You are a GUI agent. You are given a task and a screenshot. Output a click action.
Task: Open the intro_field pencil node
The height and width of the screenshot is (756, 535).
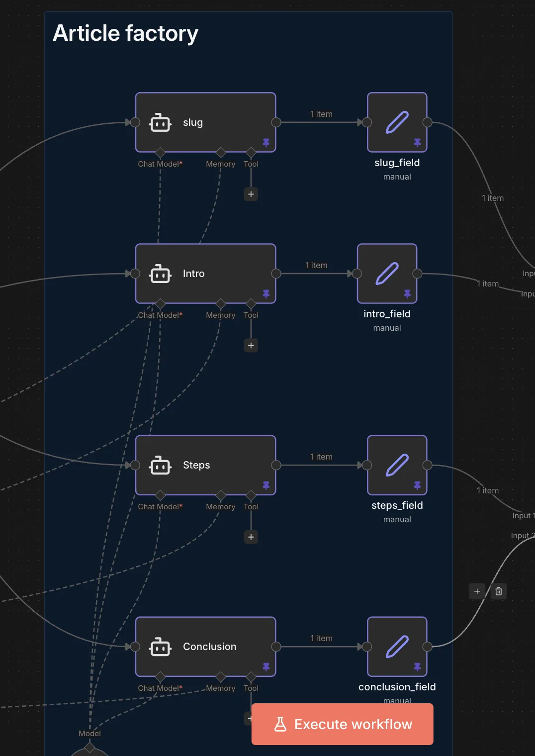point(387,274)
